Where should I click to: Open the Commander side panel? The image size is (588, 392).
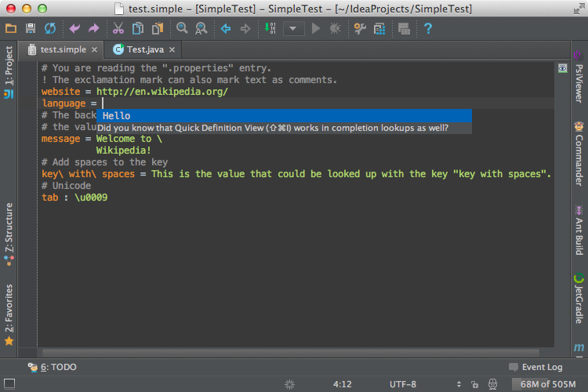579,154
